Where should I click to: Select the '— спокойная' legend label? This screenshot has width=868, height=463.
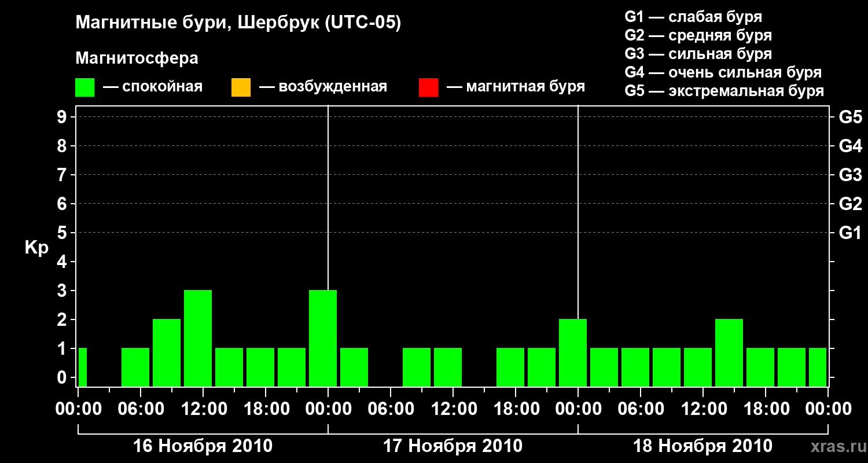pos(153,87)
